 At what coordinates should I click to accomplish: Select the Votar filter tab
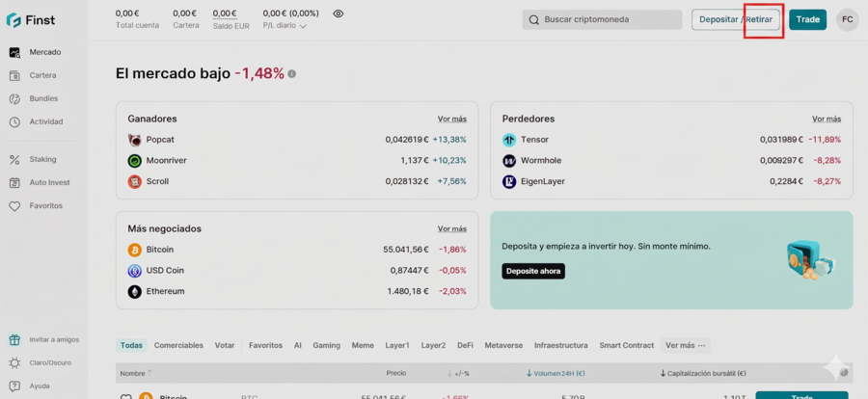[x=225, y=345]
